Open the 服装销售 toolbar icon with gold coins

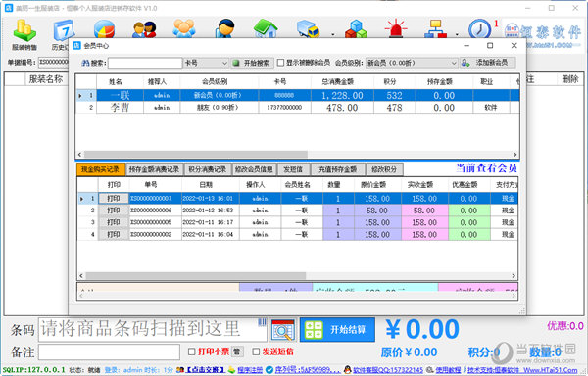24,34
